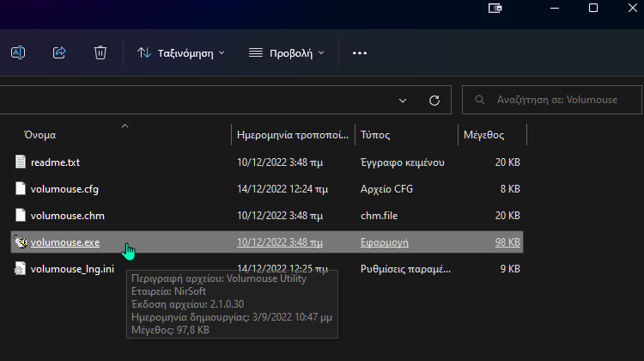Open the Ταξινόμηση sort dropdown
This screenshot has height=361, width=644.
180,53
